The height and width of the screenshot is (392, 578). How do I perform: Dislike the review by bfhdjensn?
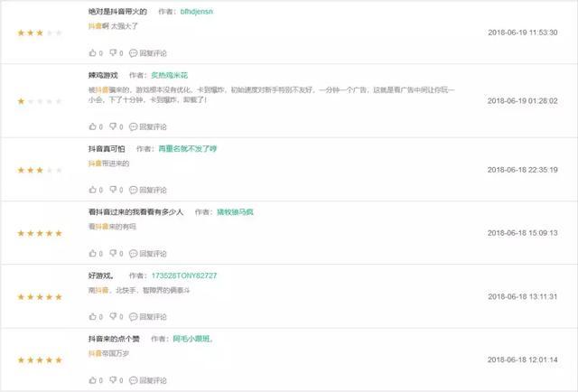(x=113, y=53)
